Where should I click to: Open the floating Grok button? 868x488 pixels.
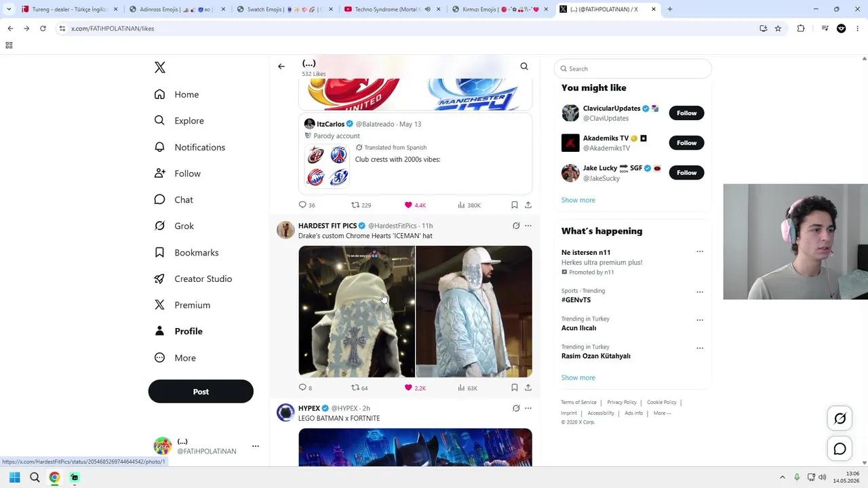[x=840, y=419]
